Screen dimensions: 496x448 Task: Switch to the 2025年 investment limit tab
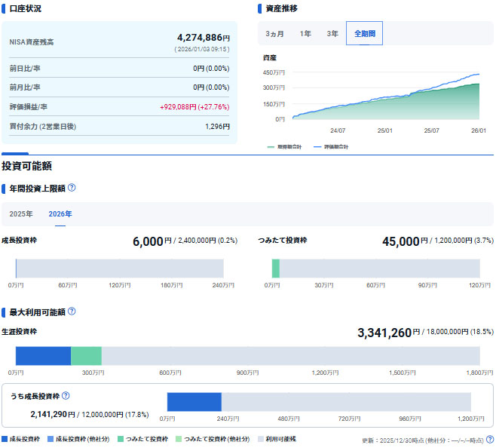click(21, 214)
